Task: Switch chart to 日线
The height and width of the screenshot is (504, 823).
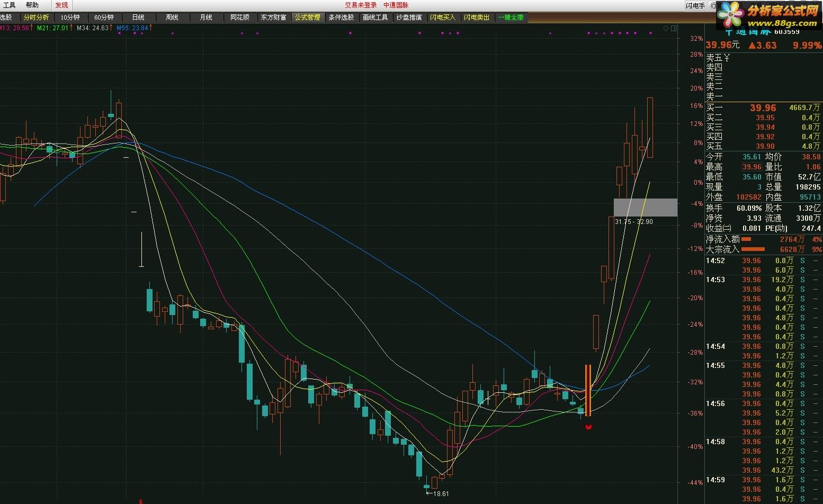Action: click(x=138, y=17)
